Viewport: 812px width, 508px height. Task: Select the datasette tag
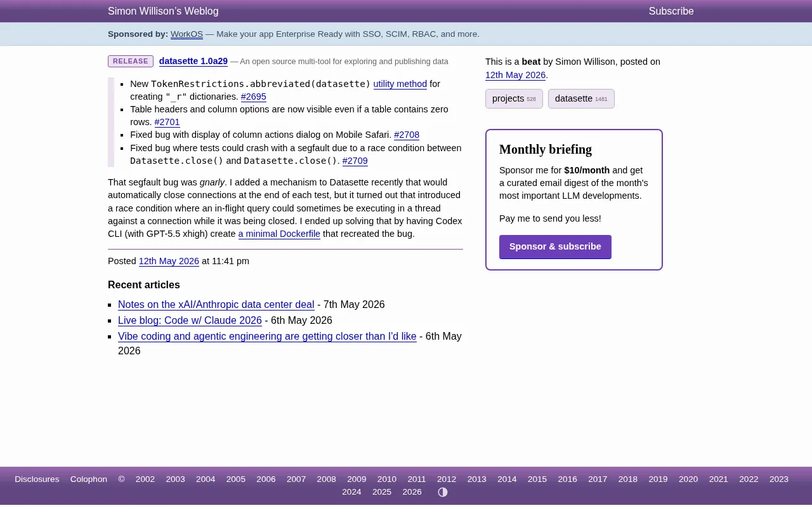pos(581,98)
